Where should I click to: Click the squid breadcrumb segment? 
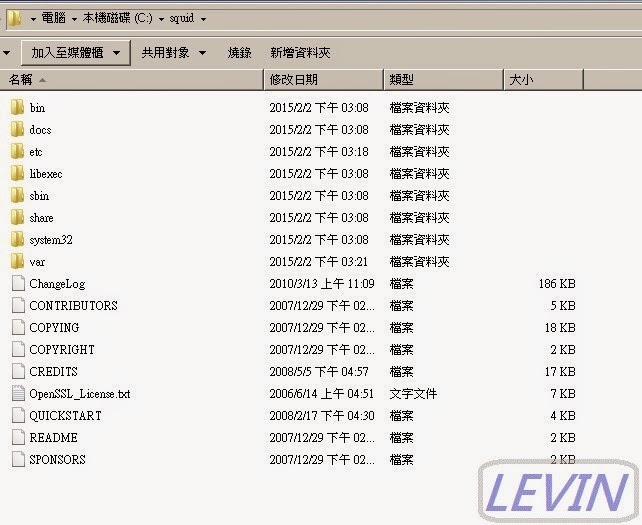182,18
